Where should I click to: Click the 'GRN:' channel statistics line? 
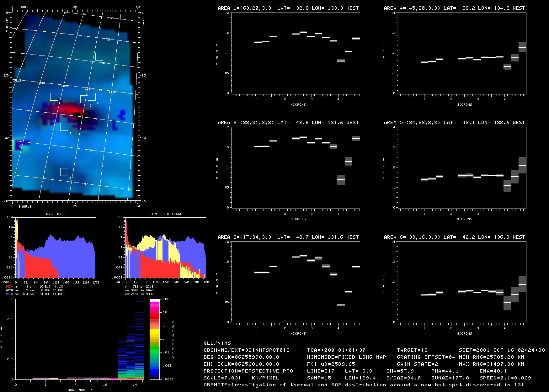(x=35, y=290)
